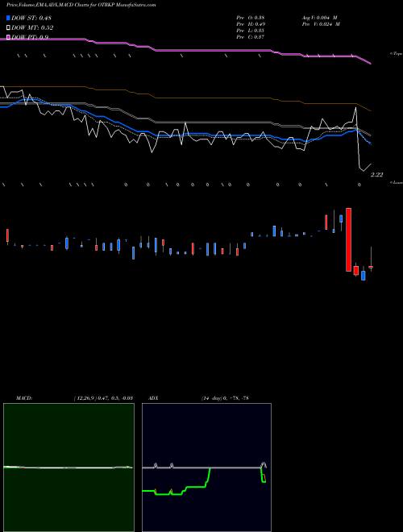This screenshot has width=403, height=532.
Task: Click the '<Lows' marker label
Action: pos(396,182)
